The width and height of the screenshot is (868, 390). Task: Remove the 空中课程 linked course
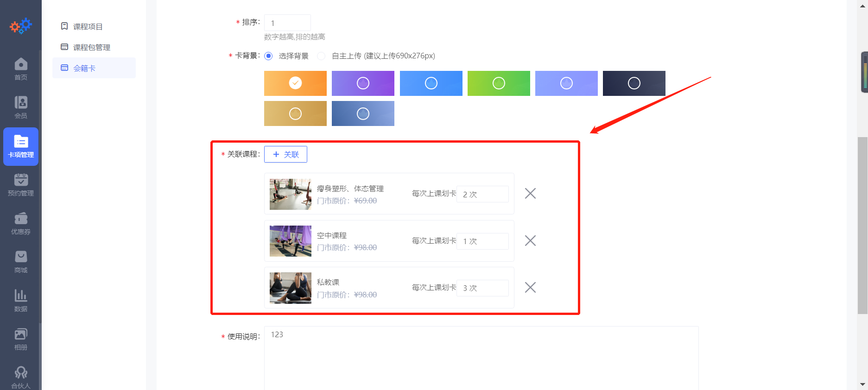530,240
